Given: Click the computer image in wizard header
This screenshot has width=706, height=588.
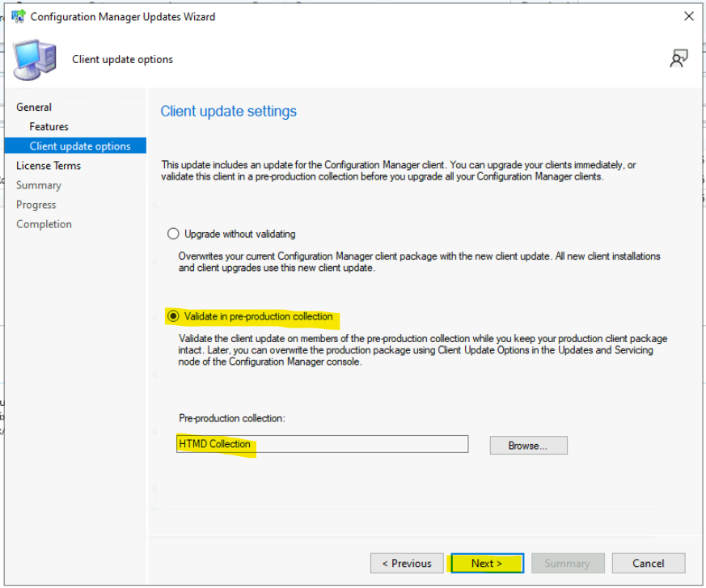Looking at the screenshot, I should (x=35, y=60).
